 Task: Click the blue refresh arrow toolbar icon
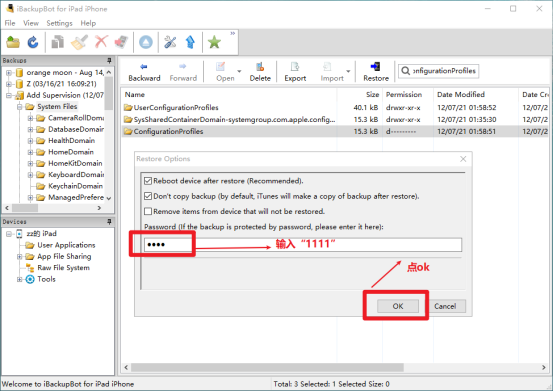33,42
